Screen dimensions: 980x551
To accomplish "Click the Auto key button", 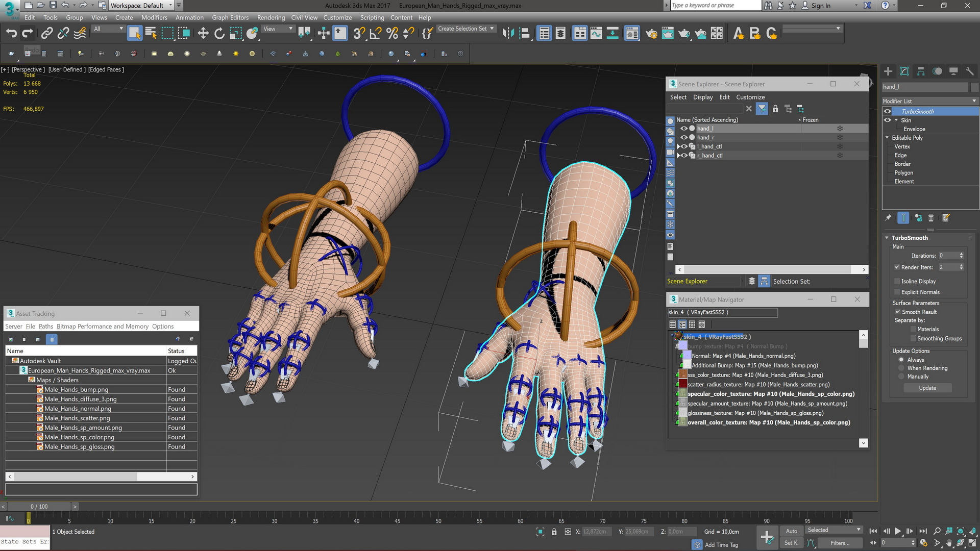I will 791,531.
